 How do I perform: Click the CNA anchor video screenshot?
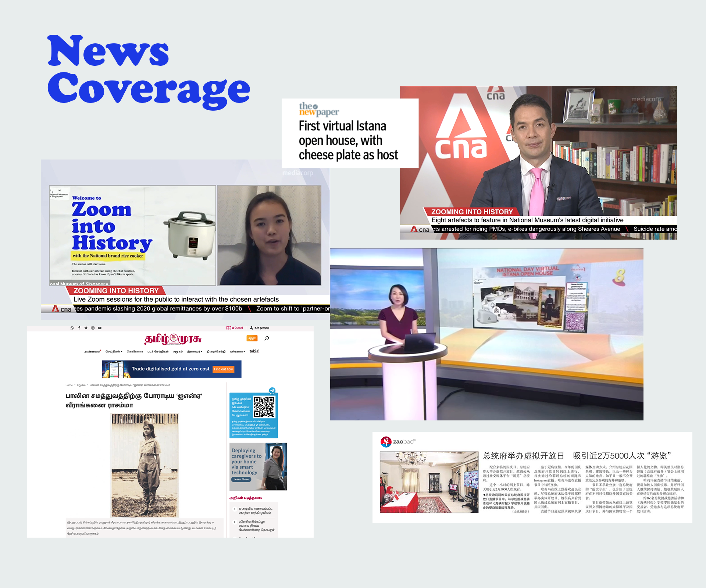pos(538,163)
